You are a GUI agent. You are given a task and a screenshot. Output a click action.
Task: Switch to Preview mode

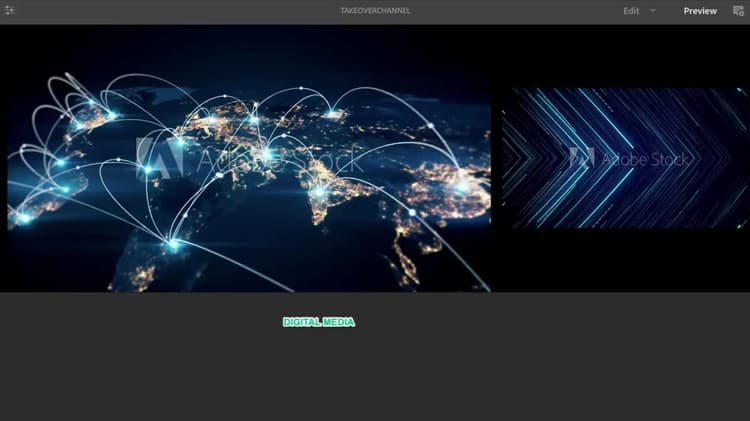(700, 11)
